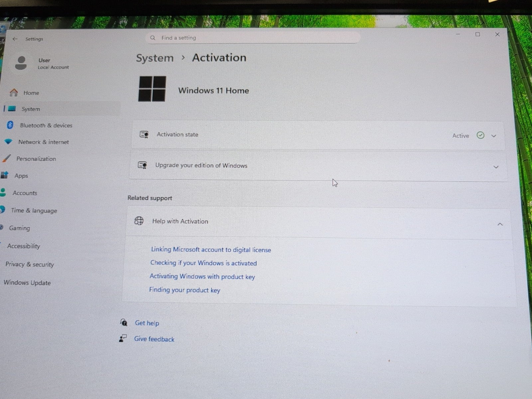Click the Give feedback icon
Screen dimensions: 532x399
pyautogui.click(x=123, y=338)
